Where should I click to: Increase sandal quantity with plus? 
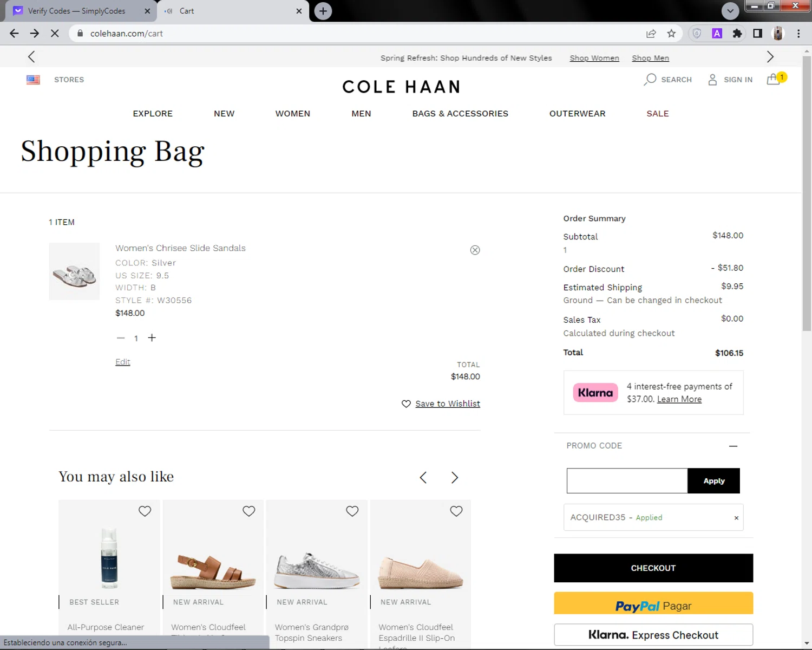click(x=152, y=338)
